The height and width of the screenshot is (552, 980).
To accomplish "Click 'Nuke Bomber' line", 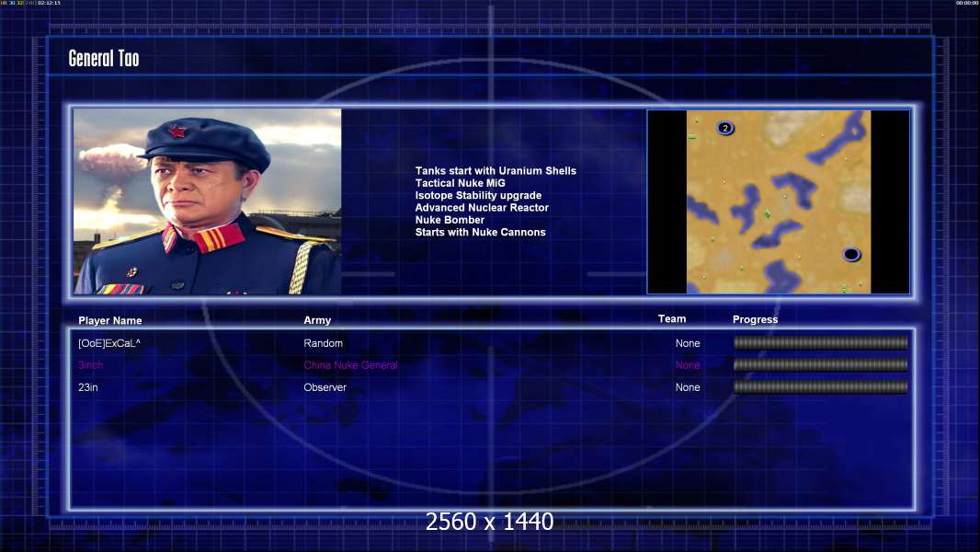I will click(450, 220).
